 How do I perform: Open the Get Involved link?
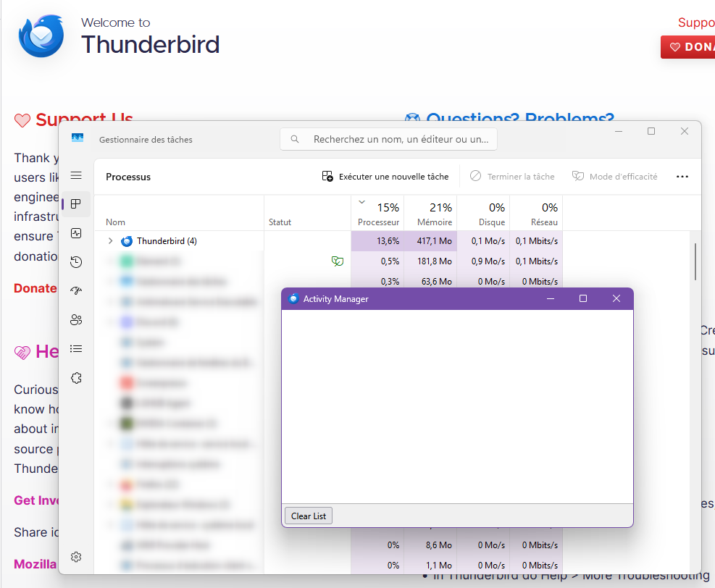[x=36, y=500]
